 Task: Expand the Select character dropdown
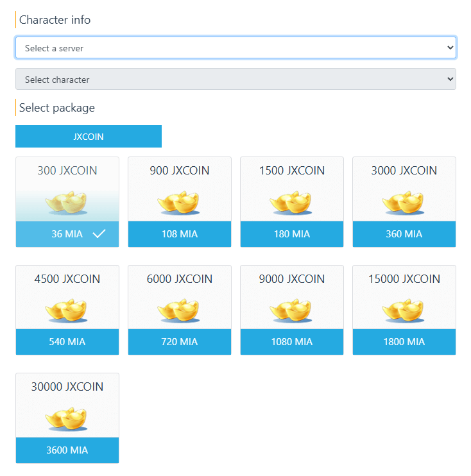pos(235,80)
